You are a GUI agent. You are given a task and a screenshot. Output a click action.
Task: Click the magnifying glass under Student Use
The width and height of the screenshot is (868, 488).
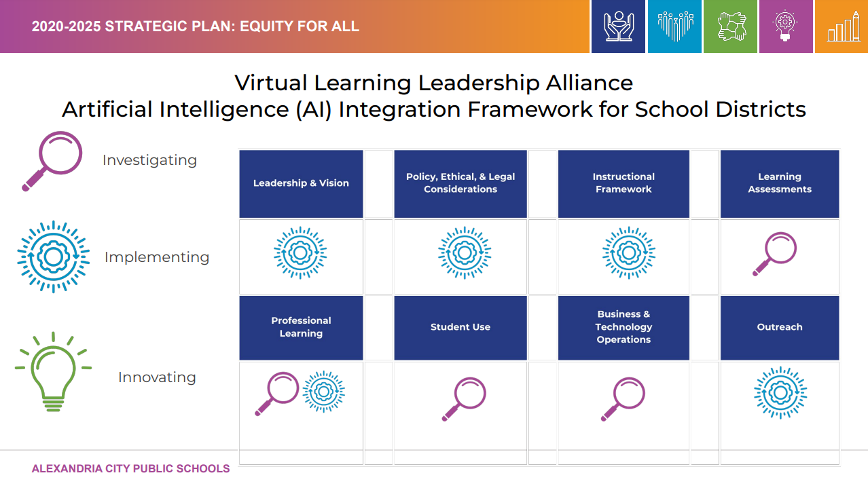pyautogui.click(x=465, y=399)
